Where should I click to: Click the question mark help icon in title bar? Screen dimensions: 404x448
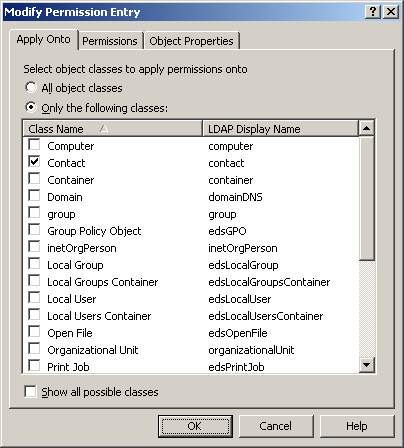[x=373, y=12]
